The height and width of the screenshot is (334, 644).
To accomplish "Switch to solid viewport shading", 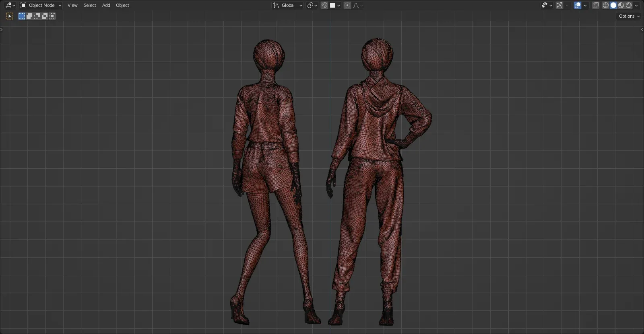I will tap(613, 5).
